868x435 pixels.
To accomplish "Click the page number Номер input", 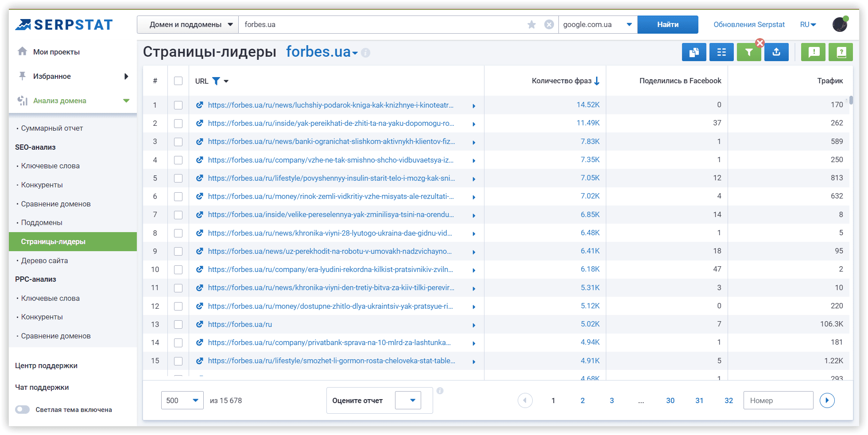I will [x=778, y=400].
